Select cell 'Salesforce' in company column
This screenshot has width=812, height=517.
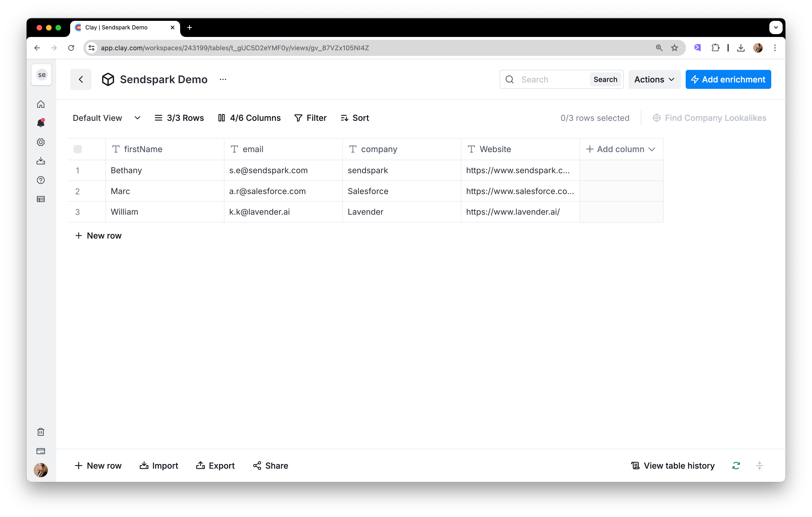click(402, 191)
